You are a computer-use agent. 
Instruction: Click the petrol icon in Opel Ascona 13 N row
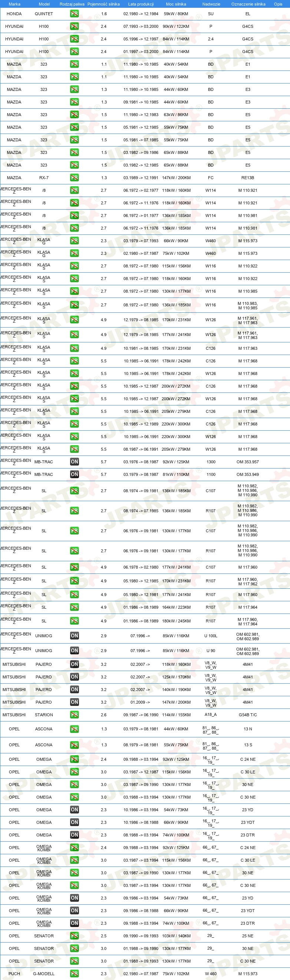tap(74, 729)
